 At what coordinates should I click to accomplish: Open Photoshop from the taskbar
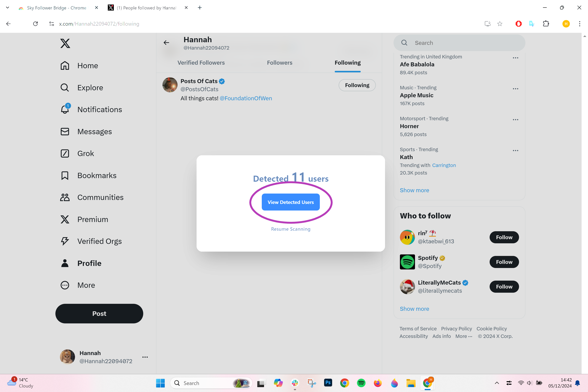[x=328, y=383]
